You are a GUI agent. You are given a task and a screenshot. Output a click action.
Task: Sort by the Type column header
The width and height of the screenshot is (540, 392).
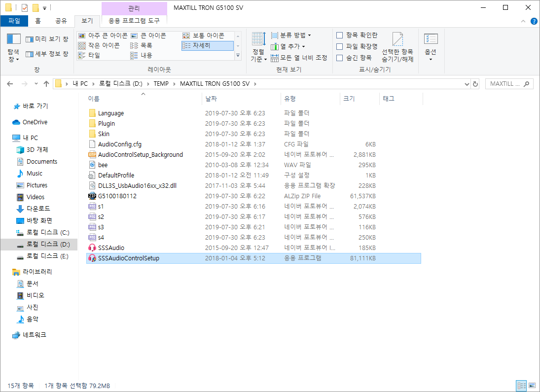click(310, 99)
